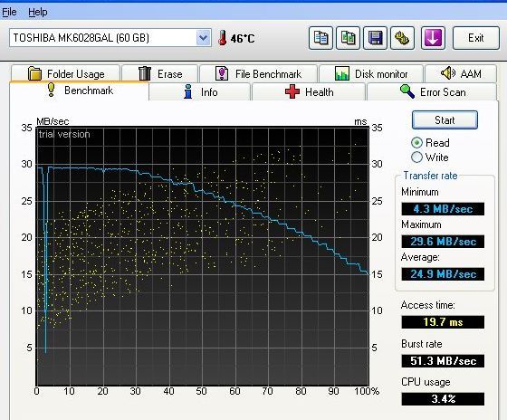507x420 pixels.
Task: Click the Exit button
Action: 476,38
